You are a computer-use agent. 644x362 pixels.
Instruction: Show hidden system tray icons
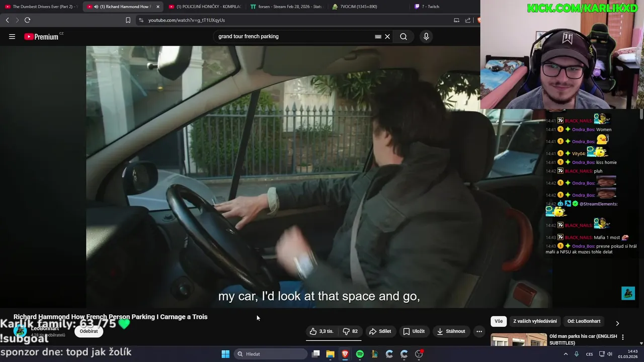point(566,354)
